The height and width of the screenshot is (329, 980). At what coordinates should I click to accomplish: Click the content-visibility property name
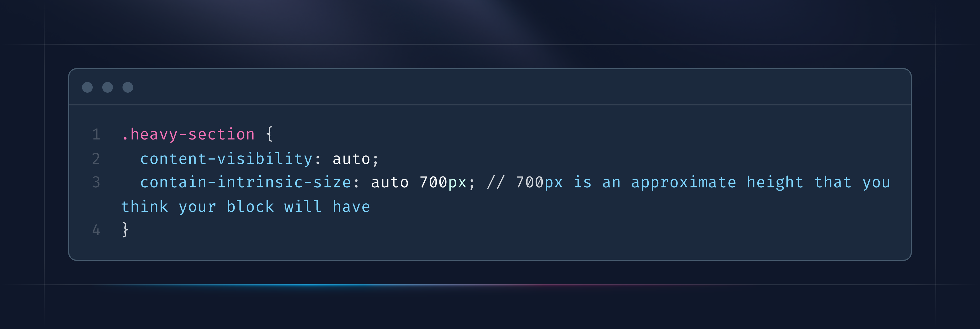coord(226,159)
